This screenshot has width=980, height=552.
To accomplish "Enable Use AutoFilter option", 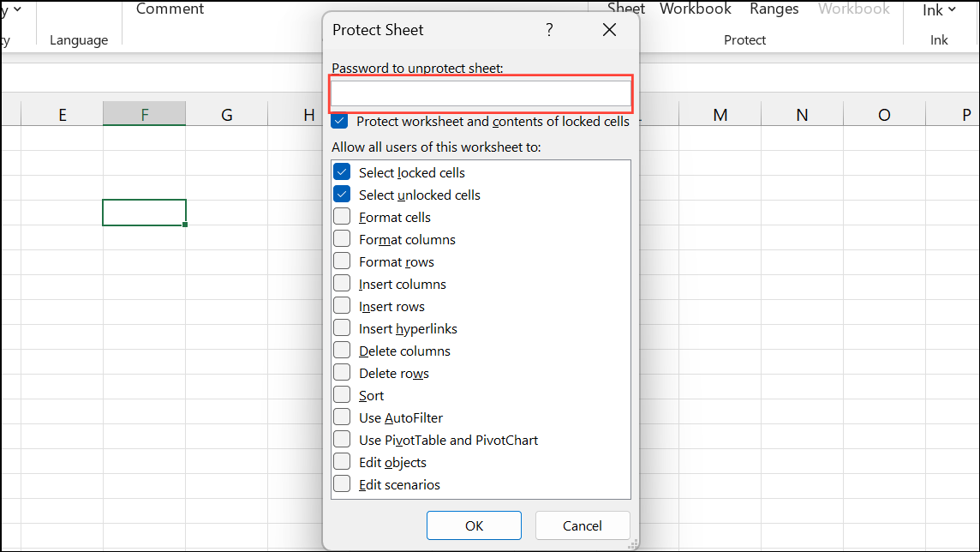I will tap(342, 417).
